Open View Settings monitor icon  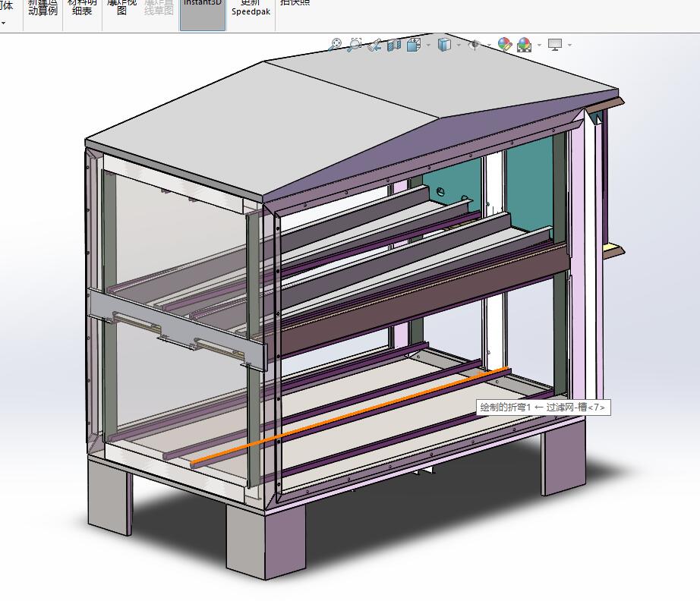(555, 45)
